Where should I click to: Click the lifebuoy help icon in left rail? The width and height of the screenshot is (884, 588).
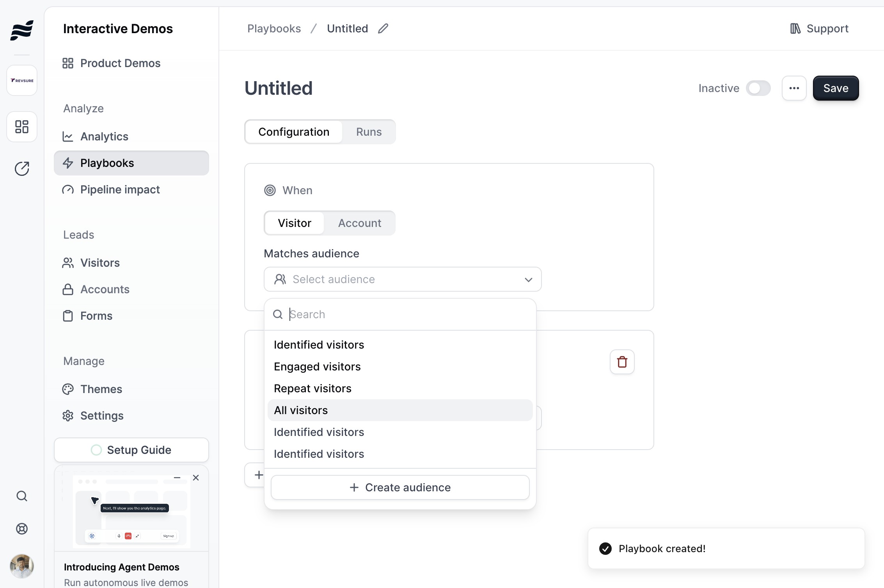click(22, 529)
